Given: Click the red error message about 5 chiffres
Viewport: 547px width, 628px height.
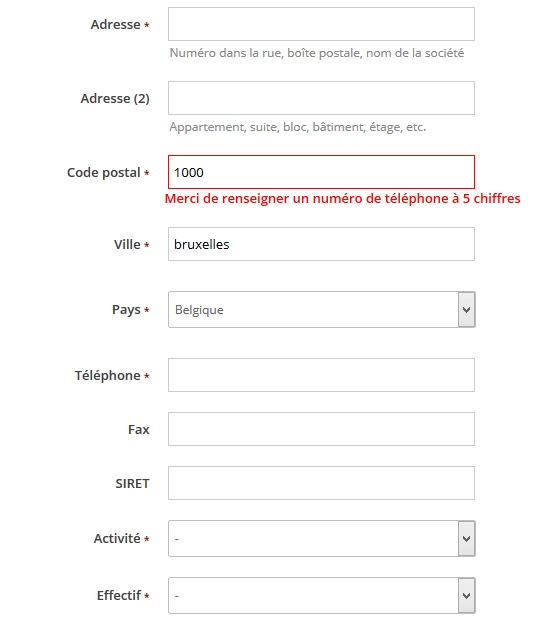Looking at the screenshot, I should click(x=342, y=199).
